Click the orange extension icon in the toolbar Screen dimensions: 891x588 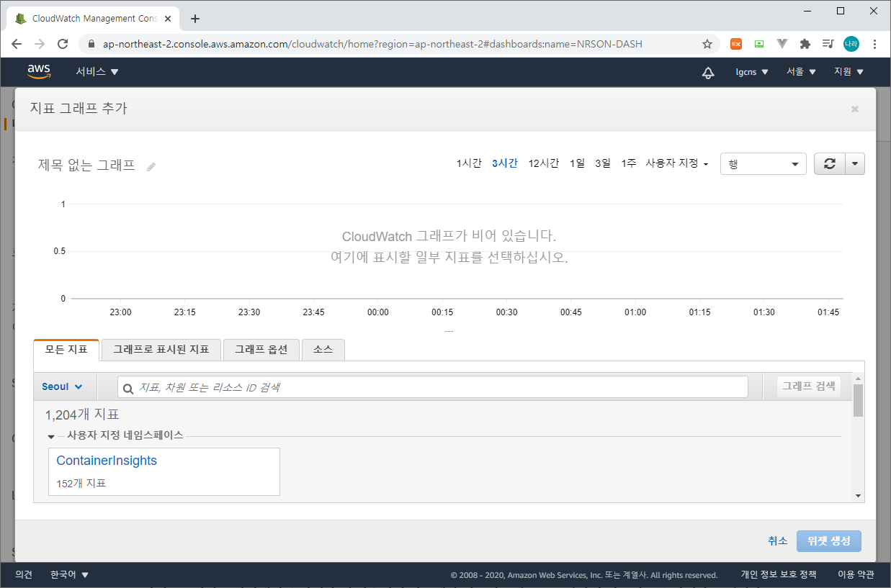[736, 44]
